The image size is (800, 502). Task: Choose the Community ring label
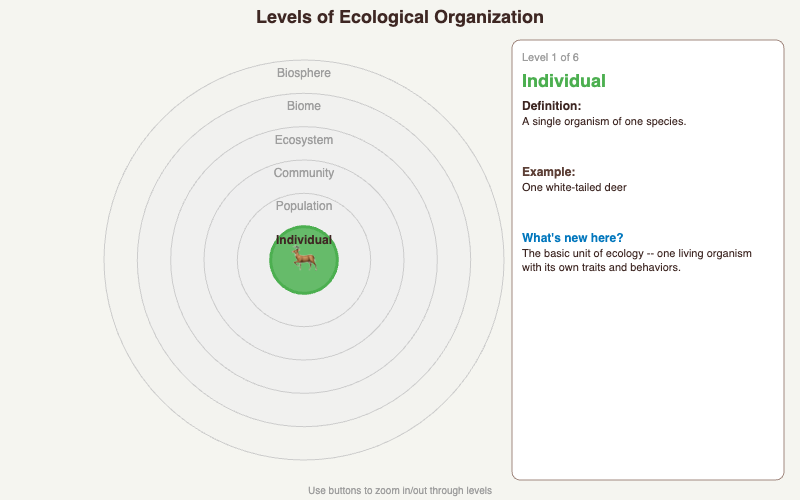[304, 173]
